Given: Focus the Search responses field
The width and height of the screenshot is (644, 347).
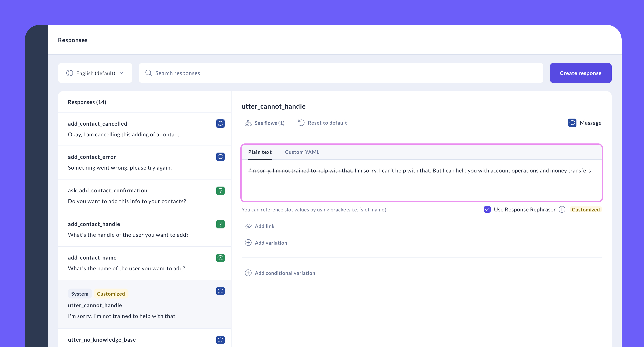Looking at the screenshot, I should [341, 73].
